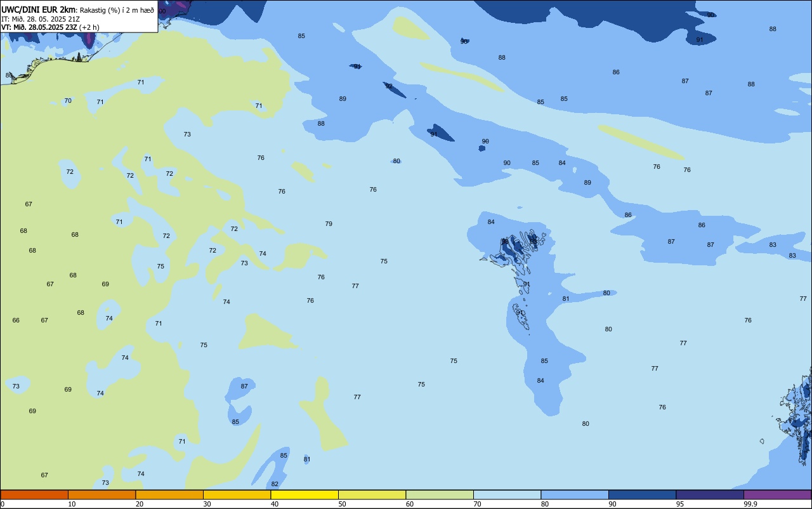Pick the '82' humidity value on the map
Viewport: 812px width, 509px height.
pos(275,484)
